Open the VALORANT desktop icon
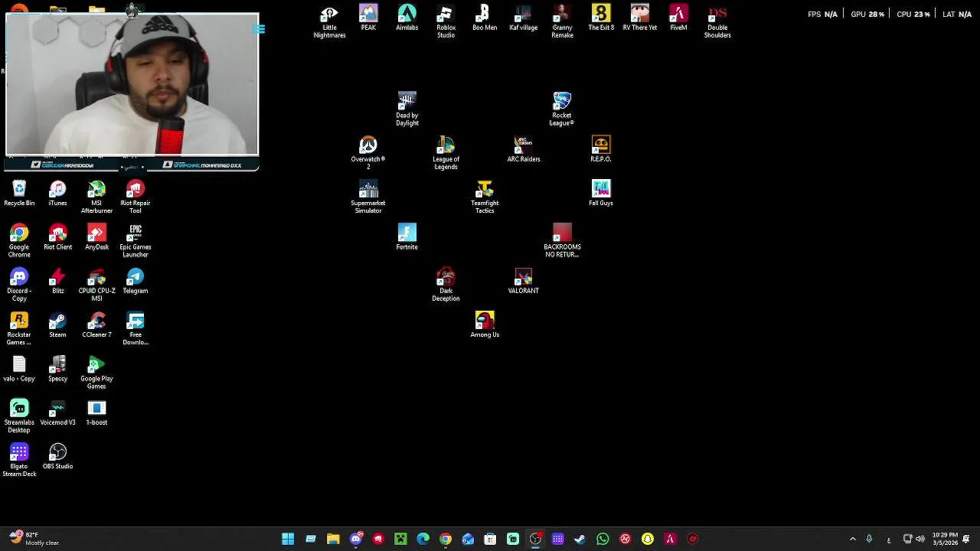The image size is (980, 551). pos(524,282)
